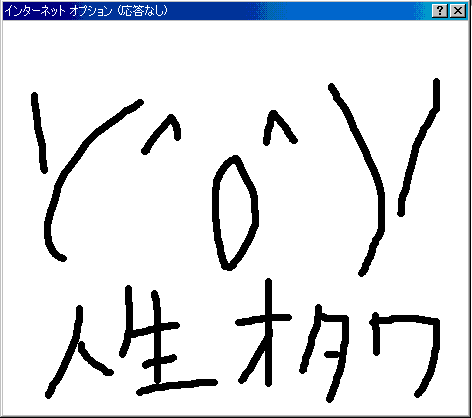The image size is (472, 418).
Task: Click the インターネット オプション (応答なし) title bar
Action: point(235,11)
